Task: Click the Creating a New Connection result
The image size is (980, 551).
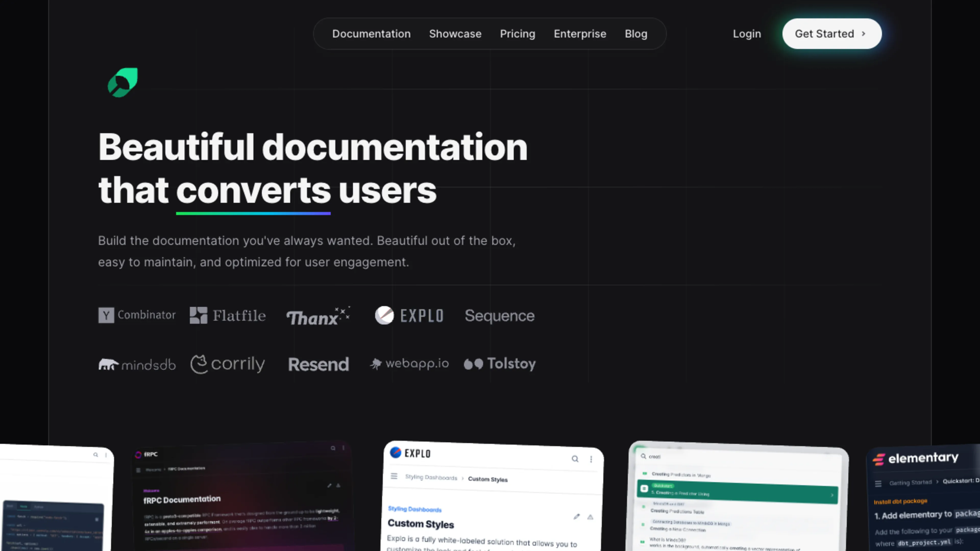Action: click(x=678, y=529)
